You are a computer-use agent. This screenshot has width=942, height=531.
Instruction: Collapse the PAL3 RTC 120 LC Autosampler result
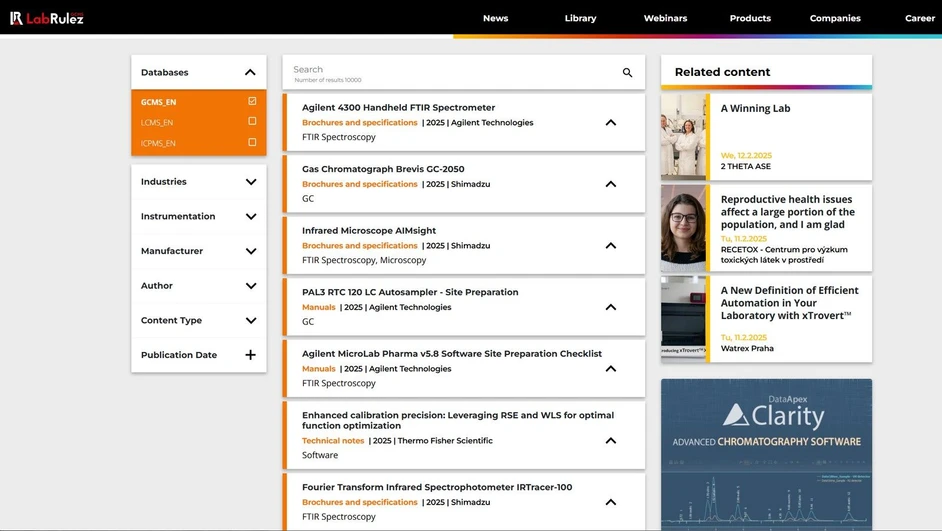point(611,307)
